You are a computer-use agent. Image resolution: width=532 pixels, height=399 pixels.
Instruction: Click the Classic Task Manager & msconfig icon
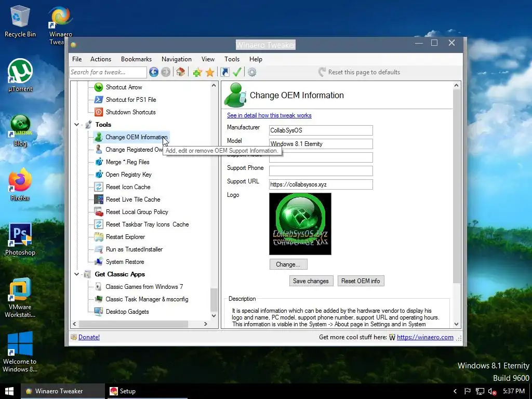click(x=98, y=299)
